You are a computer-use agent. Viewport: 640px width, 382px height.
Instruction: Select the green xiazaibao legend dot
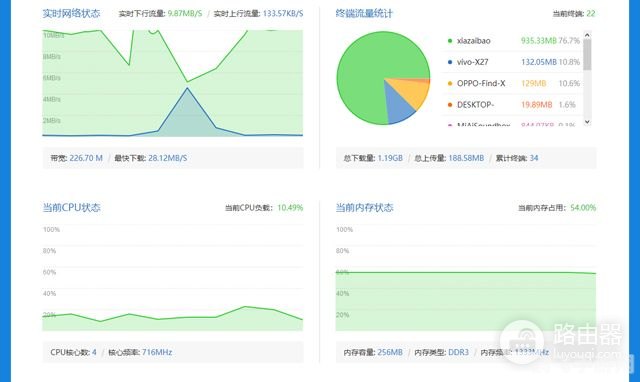(450, 41)
